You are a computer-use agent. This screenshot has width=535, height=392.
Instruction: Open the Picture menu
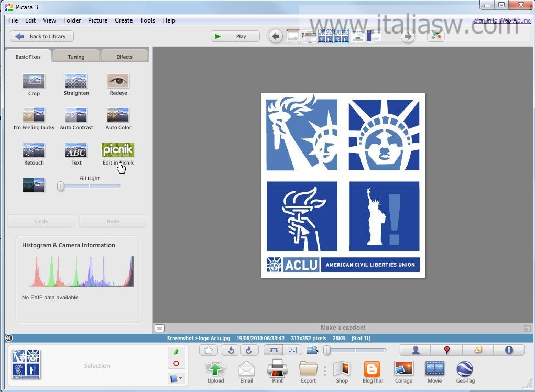tap(97, 20)
